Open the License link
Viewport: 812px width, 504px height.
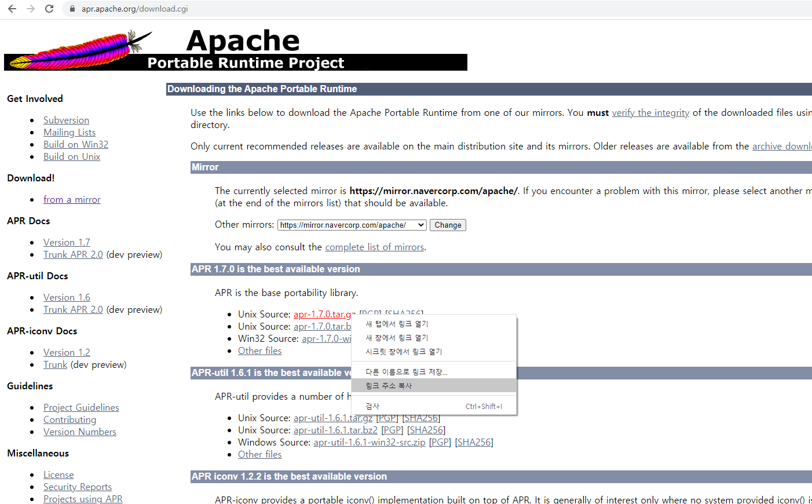coord(58,474)
